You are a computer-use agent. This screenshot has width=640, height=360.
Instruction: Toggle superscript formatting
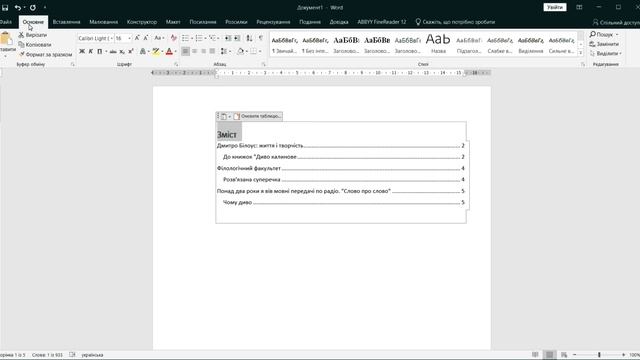(x=131, y=51)
